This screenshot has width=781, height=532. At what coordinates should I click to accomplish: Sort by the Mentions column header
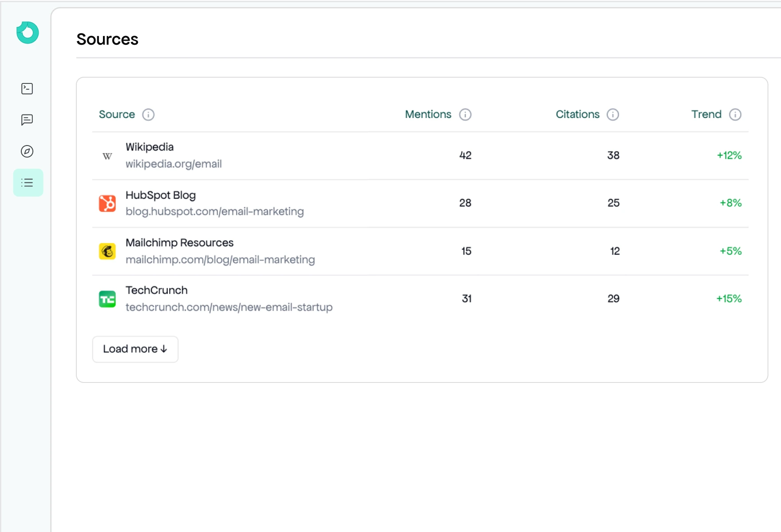coord(428,114)
